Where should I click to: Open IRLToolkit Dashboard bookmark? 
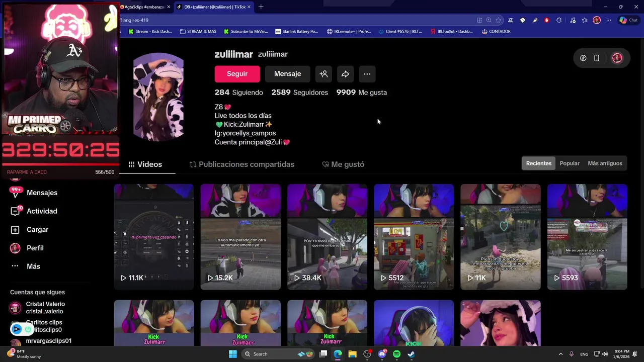coord(451,31)
